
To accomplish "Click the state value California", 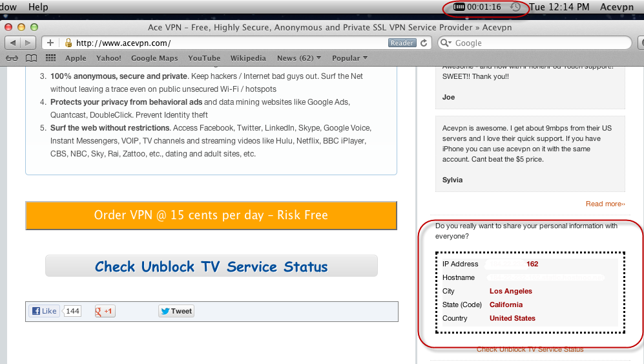I will 506,305.
